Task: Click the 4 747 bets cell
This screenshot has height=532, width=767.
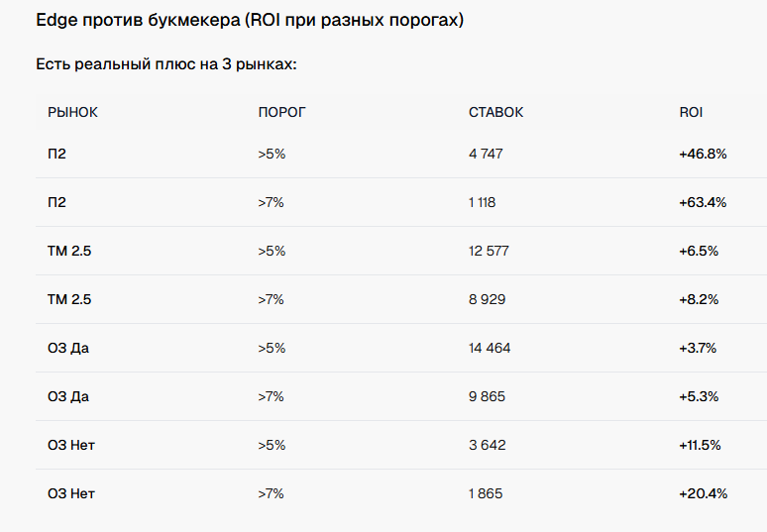Action: (486, 154)
